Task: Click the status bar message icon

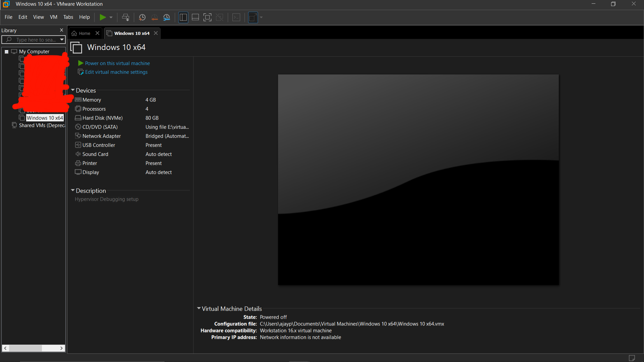Action: coord(632,358)
